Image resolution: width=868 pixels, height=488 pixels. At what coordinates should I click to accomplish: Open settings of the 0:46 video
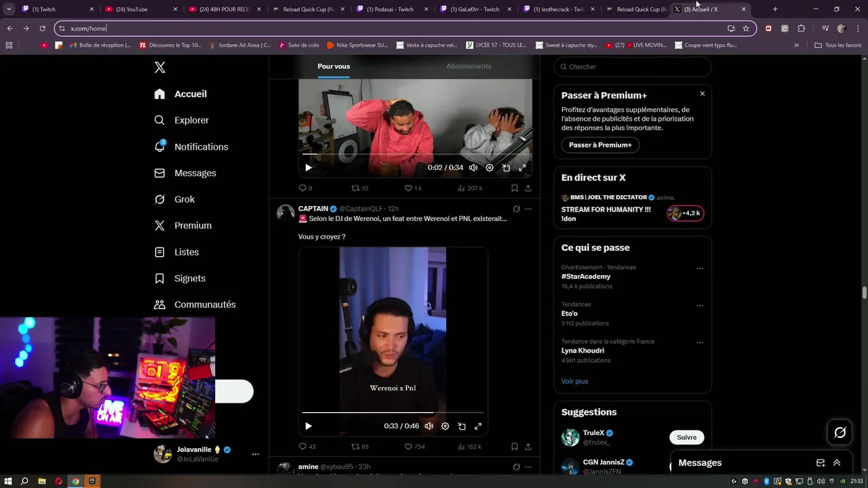[x=445, y=426]
